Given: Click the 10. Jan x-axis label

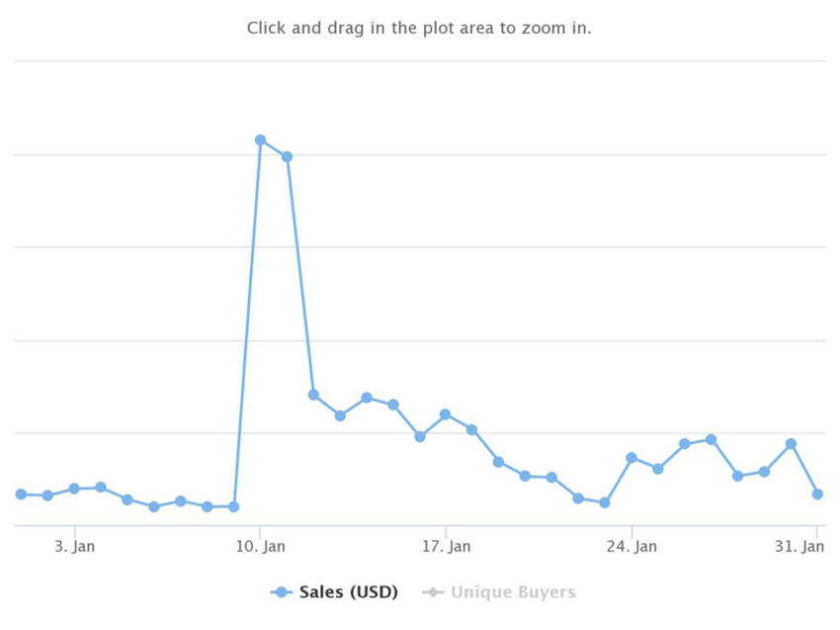Looking at the screenshot, I should click(260, 546).
